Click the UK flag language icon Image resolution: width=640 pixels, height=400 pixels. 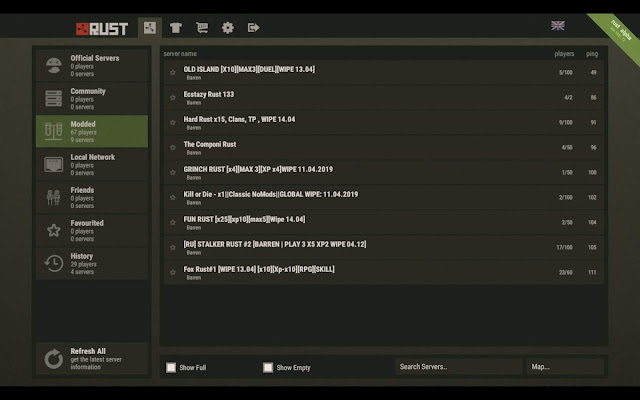(x=558, y=26)
